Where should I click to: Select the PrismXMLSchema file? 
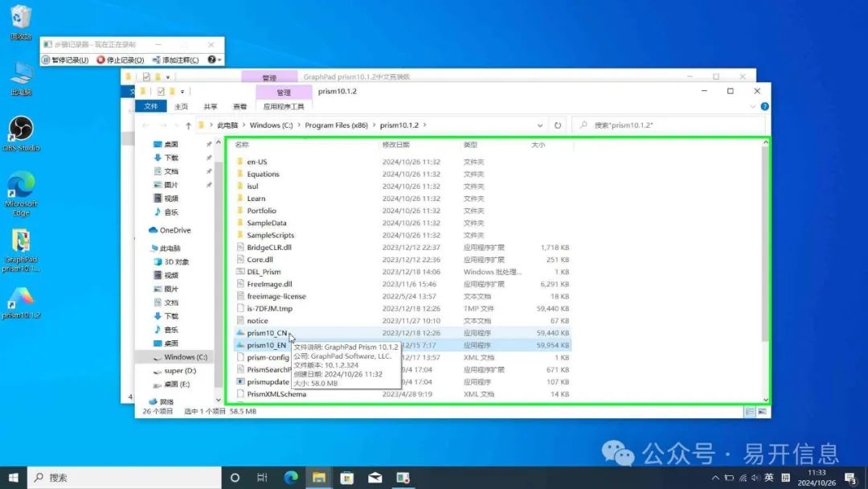(276, 394)
